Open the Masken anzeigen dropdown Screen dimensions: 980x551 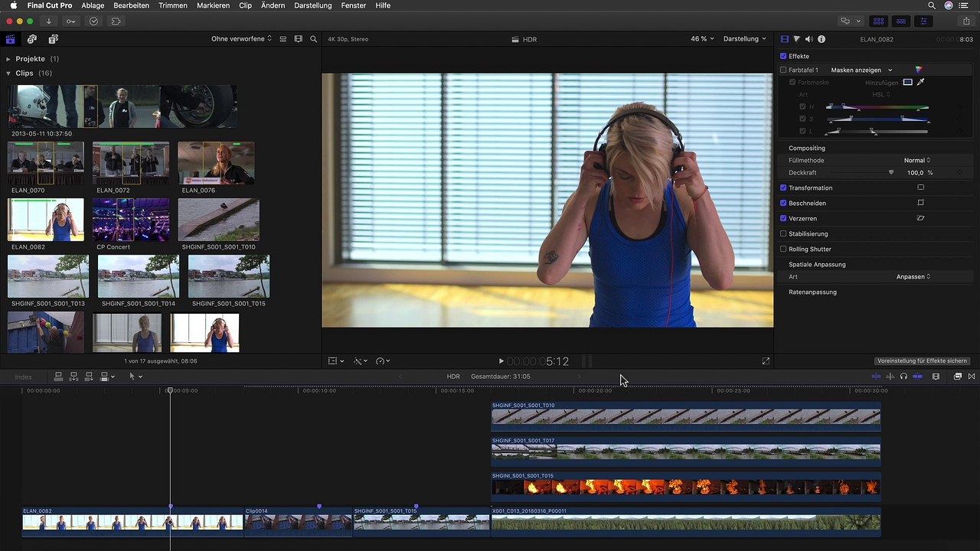861,70
